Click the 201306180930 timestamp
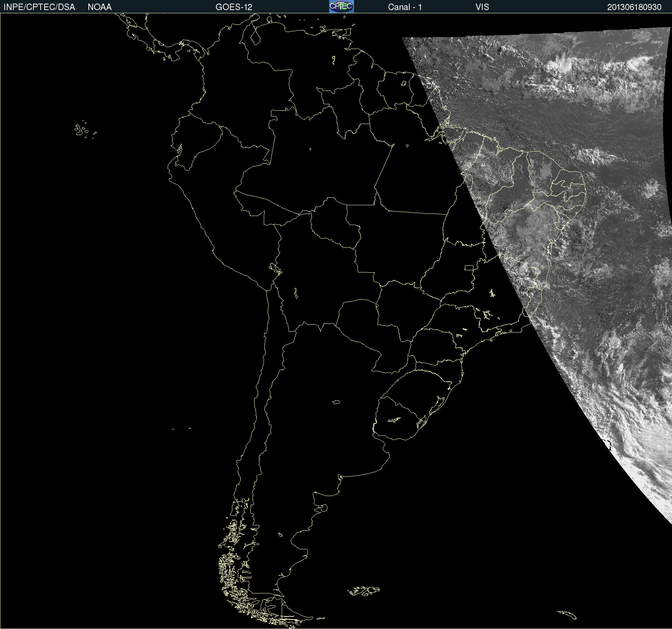Screen dimensions: 672x629 click(634, 7)
